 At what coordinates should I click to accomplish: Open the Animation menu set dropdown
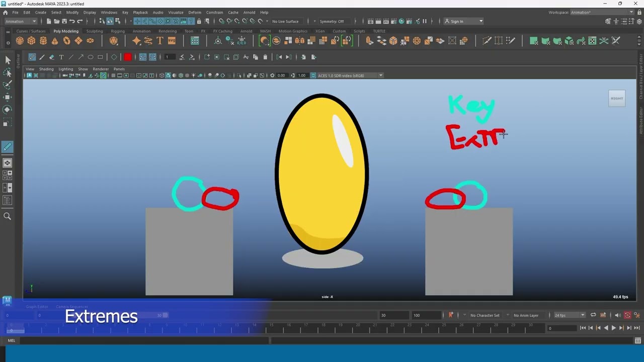[x=20, y=21]
